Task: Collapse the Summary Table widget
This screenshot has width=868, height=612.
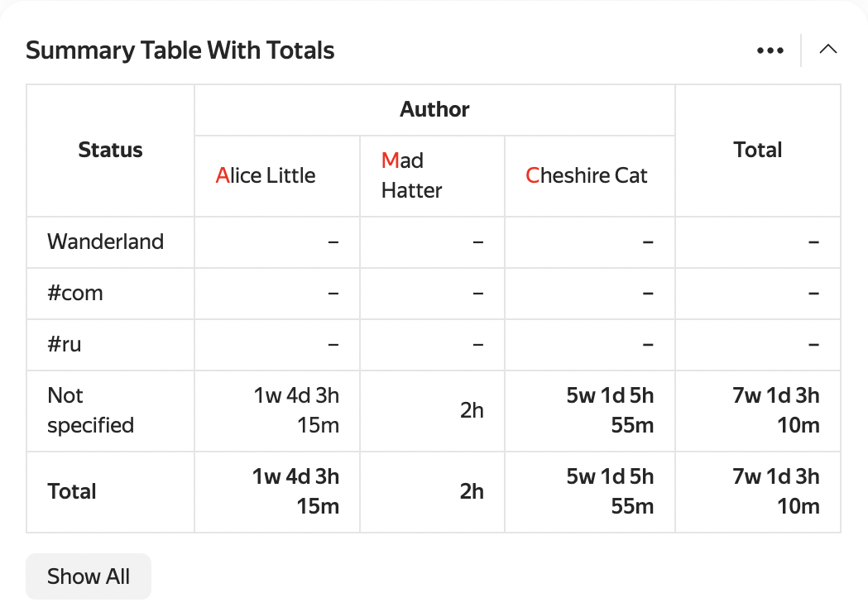Action: pos(827,50)
